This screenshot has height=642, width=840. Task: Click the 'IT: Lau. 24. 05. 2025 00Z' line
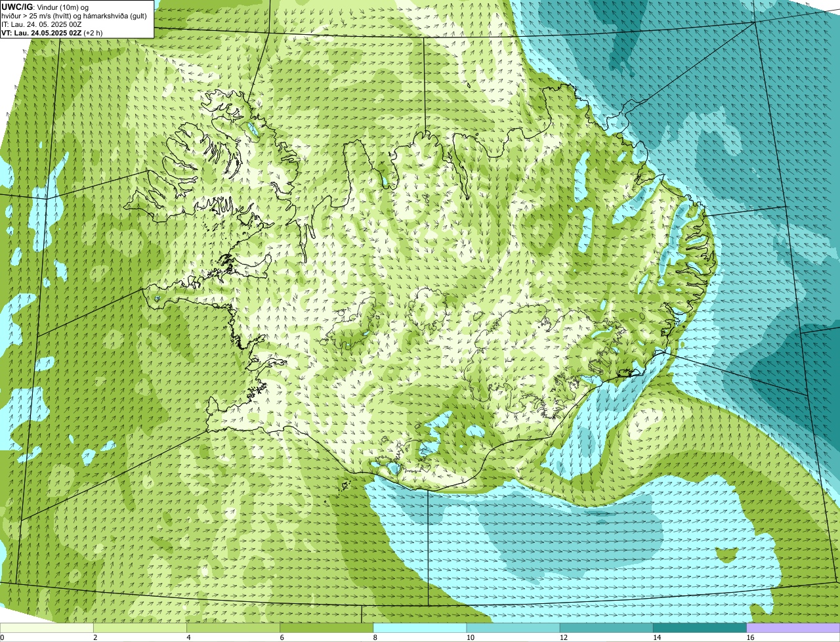(x=41, y=24)
